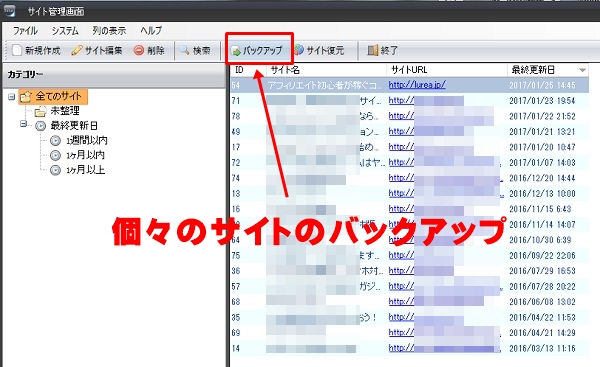Click the sort arrow on 最終更新日 column
The image size is (600, 367).
pos(582,70)
